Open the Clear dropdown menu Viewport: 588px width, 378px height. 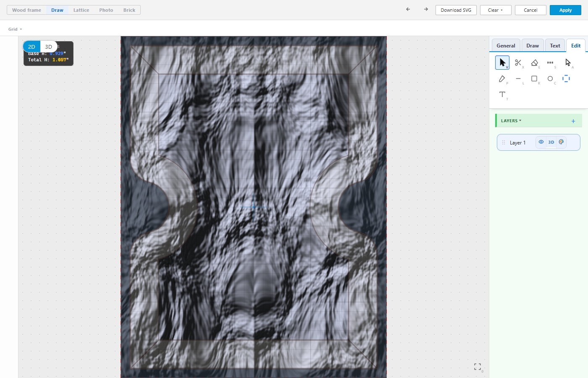pos(496,10)
